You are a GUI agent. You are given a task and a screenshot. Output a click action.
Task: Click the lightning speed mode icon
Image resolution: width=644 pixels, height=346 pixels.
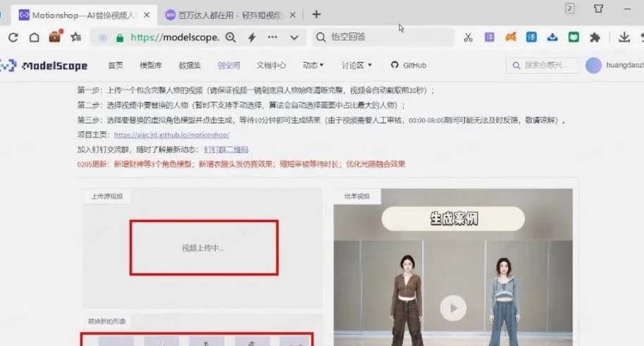[x=252, y=37]
